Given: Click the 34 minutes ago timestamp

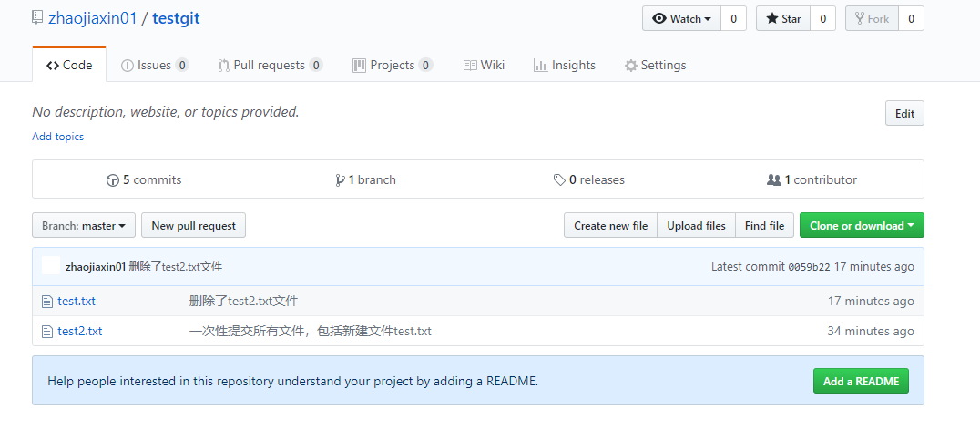Looking at the screenshot, I should [x=871, y=332].
